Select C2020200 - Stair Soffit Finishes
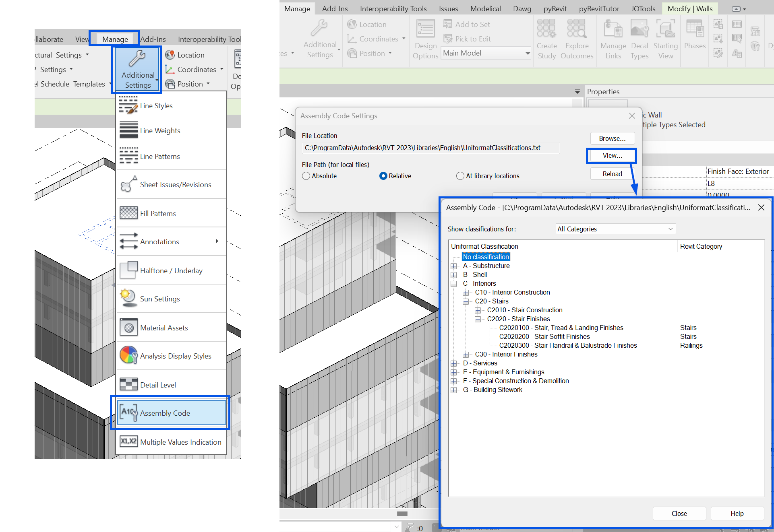This screenshot has height=532, width=774. coord(544,336)
